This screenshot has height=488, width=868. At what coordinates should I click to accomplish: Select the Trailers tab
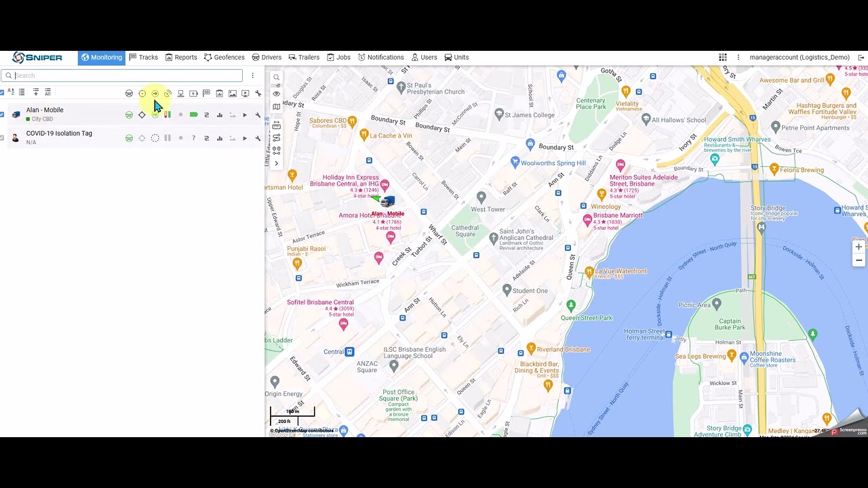point(304,58)
